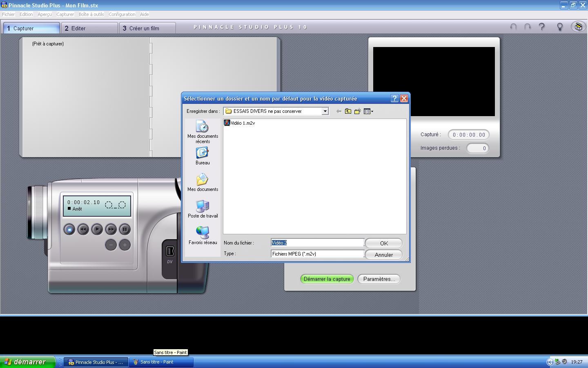Create a new folder in dialog
Viewport: 588px width, 368px height.
pos(357,111)
